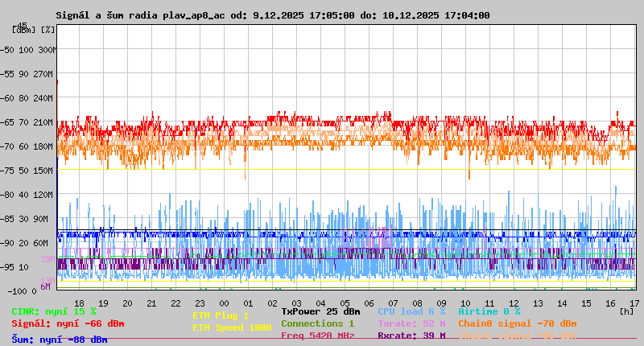Click the [dBm] unit label on y-axis
This screenshot has height=346, width=644.
[23, 30]
